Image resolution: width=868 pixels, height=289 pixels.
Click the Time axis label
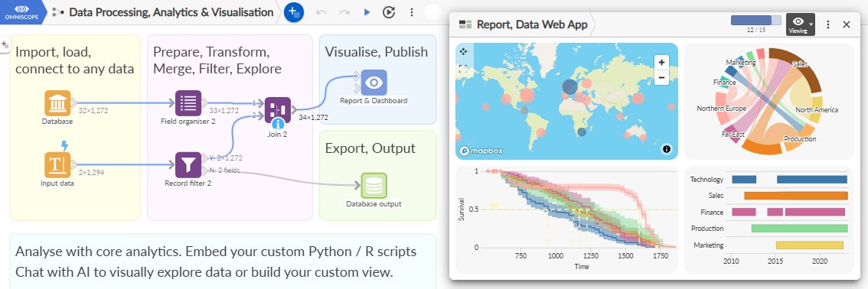(581, 266)
